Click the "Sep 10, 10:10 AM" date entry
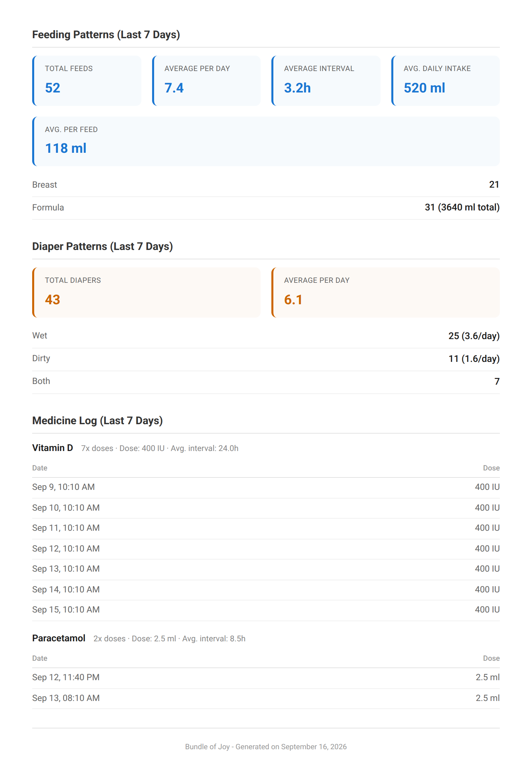This screenshot has height=772, width=532. point(66,508)
